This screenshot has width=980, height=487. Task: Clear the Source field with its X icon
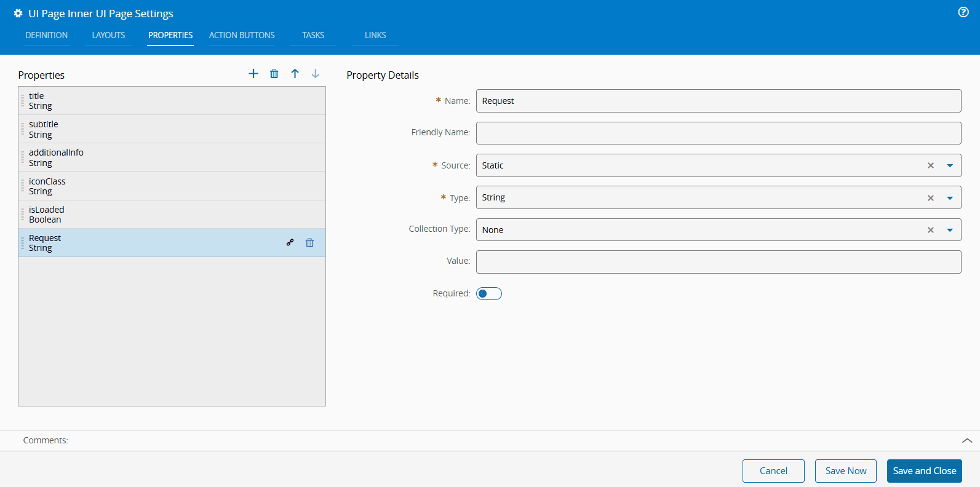[931, 165]
